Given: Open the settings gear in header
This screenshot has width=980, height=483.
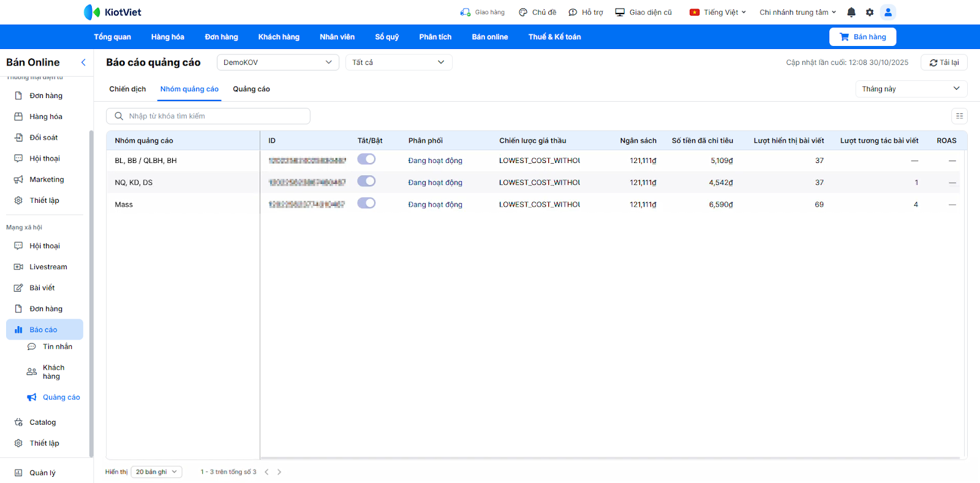Looking at the screenshot, I should [870, 12].
